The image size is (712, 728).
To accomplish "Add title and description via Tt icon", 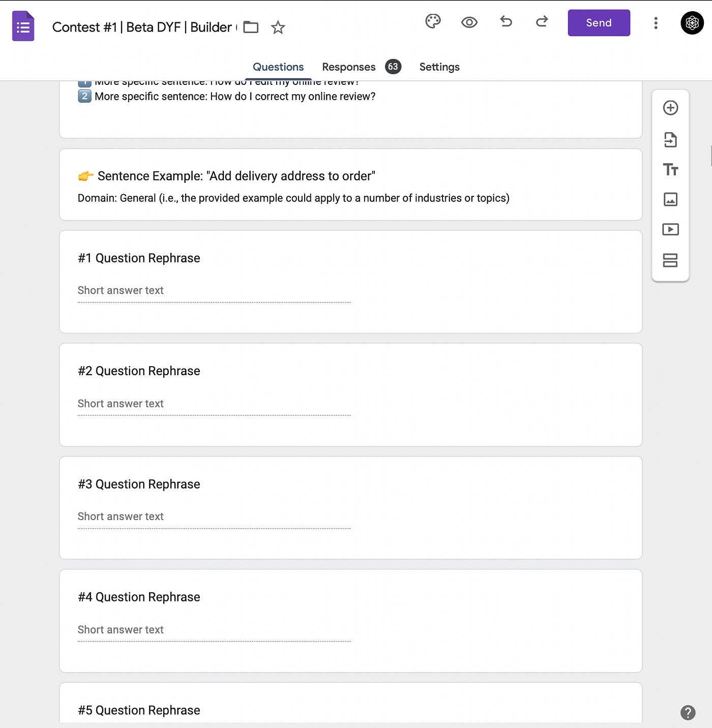I will (x=670, y=169).
